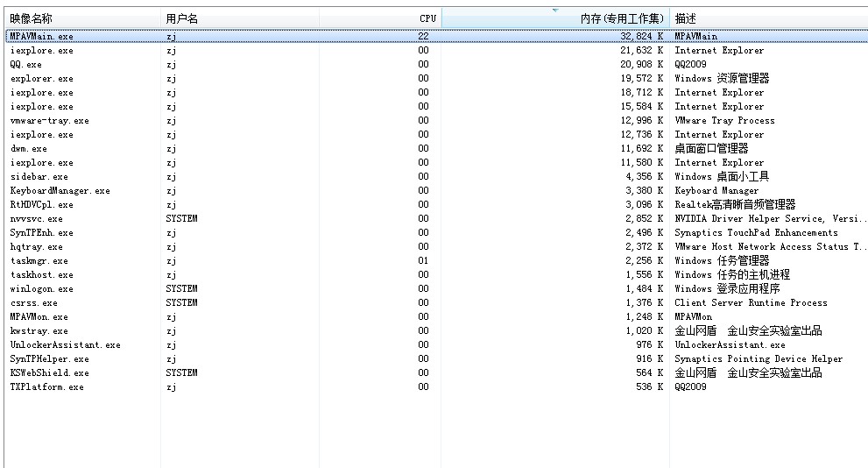
Task: Select the KeyboardManager.exe process
Action: coord(60,191)
